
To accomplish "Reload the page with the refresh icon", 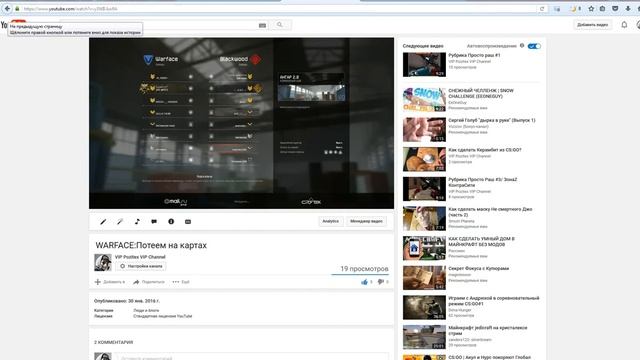I will coord(542,9).
